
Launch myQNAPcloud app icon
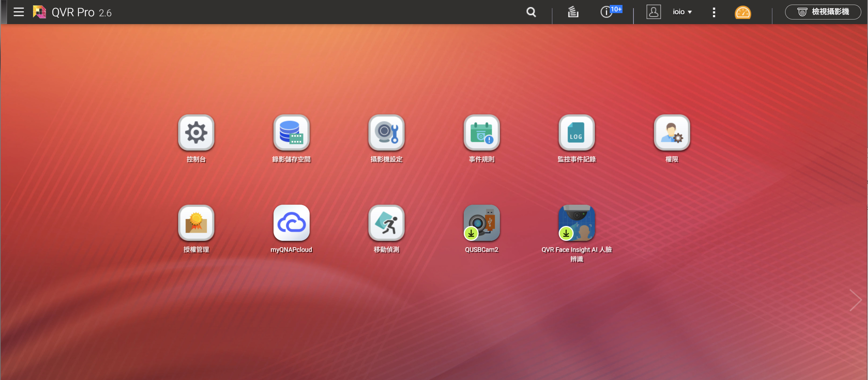292,223
